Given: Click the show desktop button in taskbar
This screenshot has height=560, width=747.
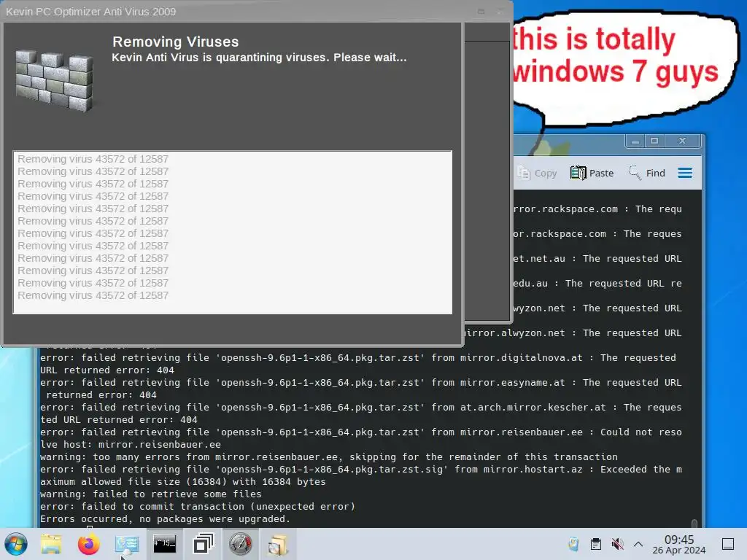Looking at the screenshot, I should point(728,544).
